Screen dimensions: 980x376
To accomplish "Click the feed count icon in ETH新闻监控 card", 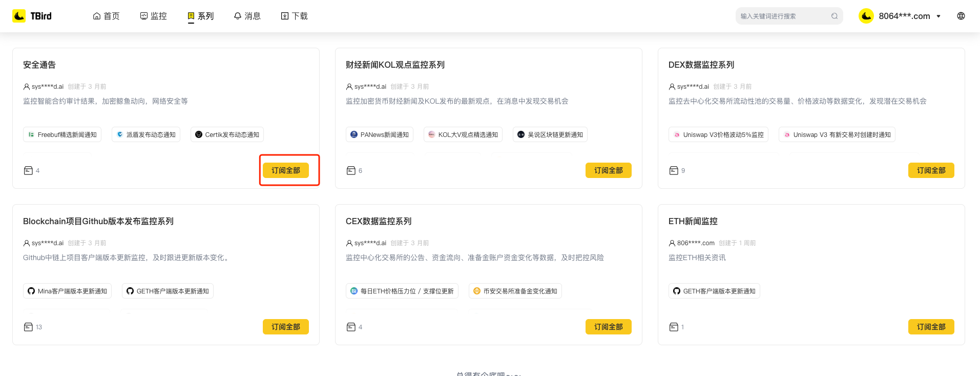I will click(674, 327).
